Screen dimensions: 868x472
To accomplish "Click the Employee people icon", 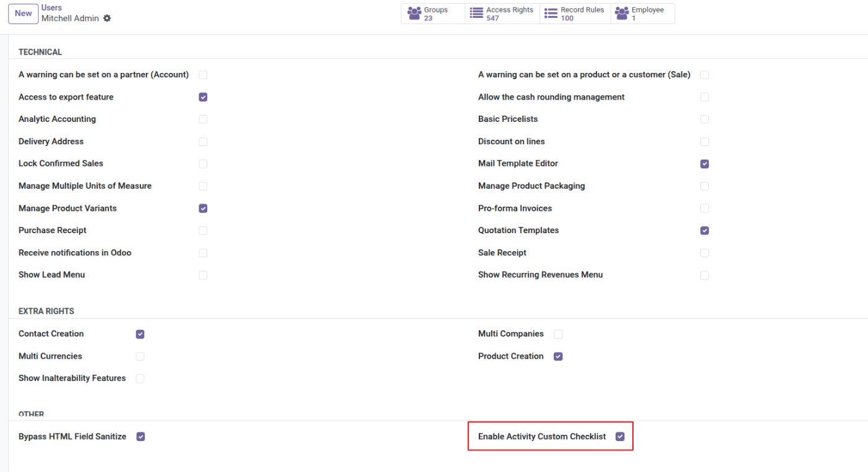I will 622,14.
